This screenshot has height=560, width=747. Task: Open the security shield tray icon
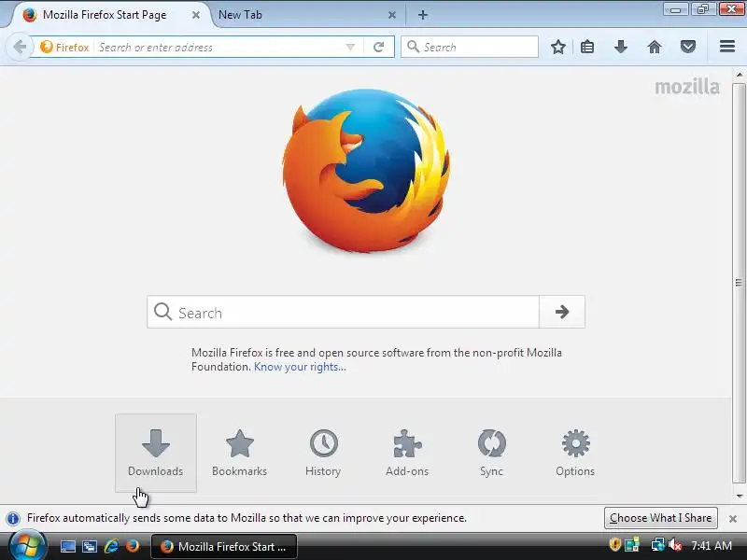pyautogui.click(x=614, y=544)
